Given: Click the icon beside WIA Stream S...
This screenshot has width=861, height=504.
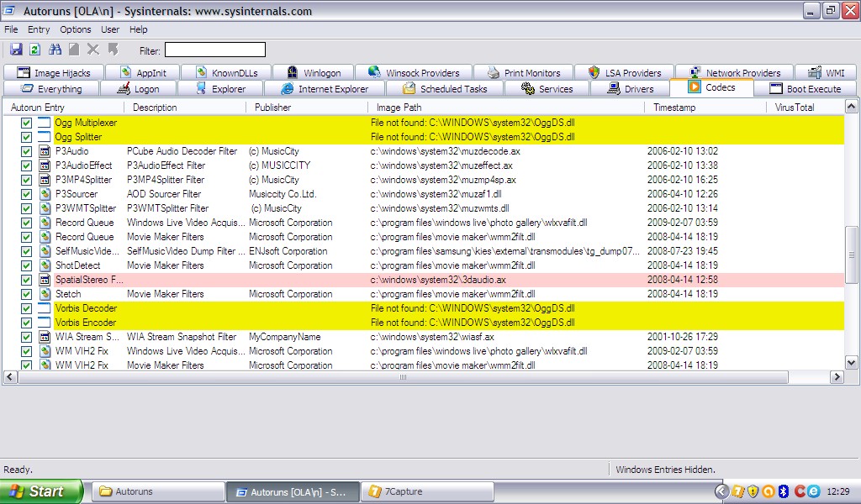Looking at the screenshot, I should tap(45, 337).
